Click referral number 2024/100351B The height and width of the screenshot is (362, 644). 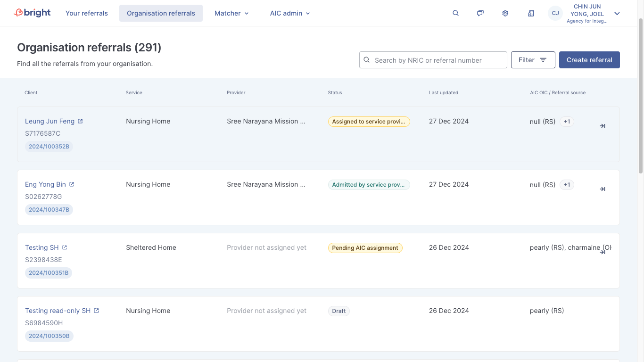click(49, 273)
